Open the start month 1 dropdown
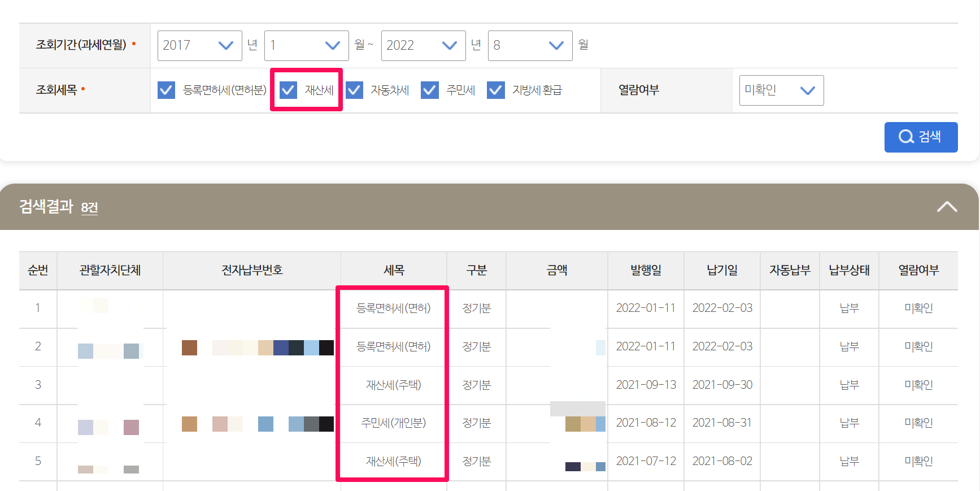The height and width of the screenshot is (491, 980). (306, 45)
